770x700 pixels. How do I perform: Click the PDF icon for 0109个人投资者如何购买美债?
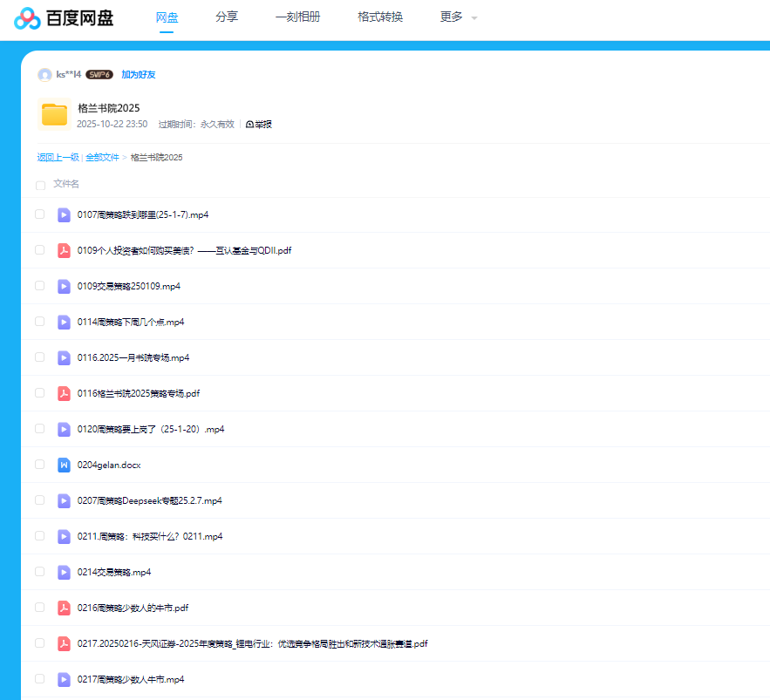pos(64,250)
